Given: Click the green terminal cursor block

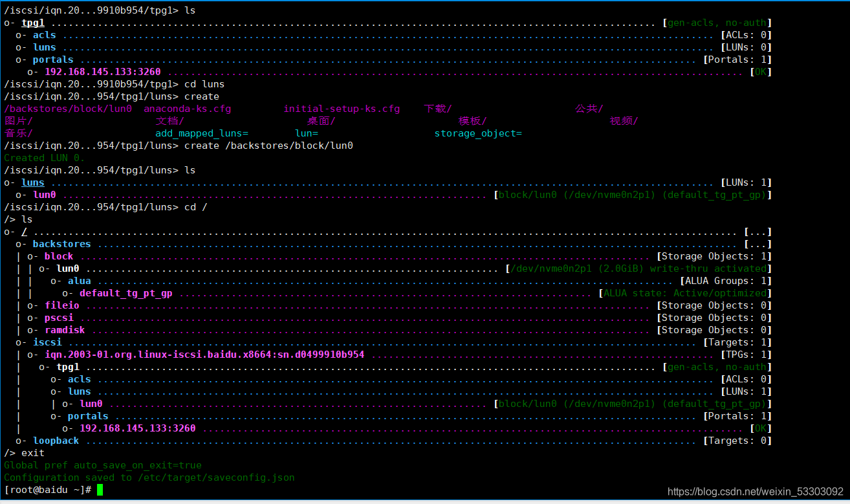Looking at the screenshot, I should click(100, 490).
